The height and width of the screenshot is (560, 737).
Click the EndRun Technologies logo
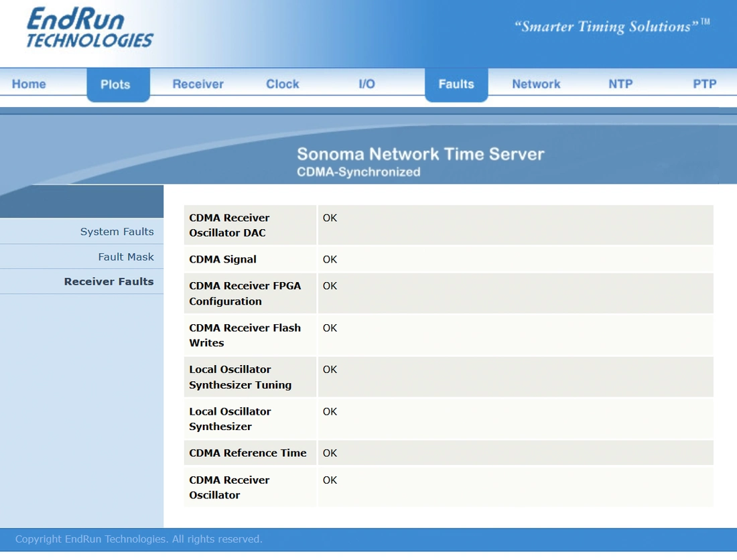tap(90, 27)
